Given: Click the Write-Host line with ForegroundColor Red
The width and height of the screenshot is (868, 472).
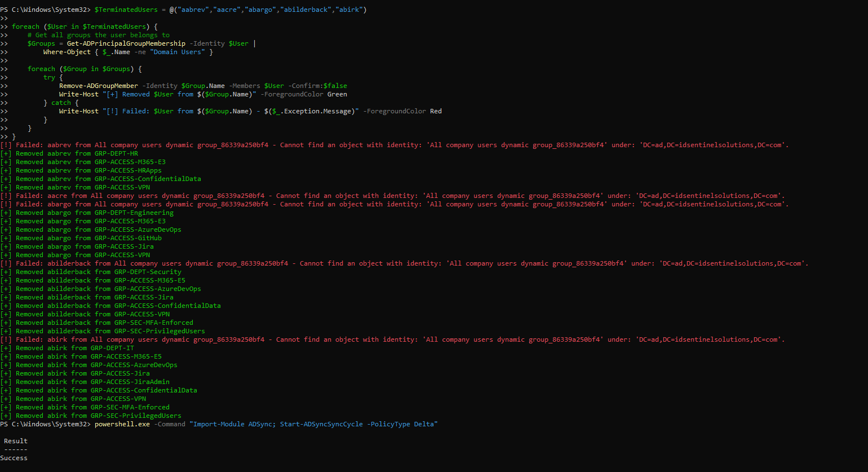Looking at the screenshot, I should pyautogui.click(x=250, y=111).
